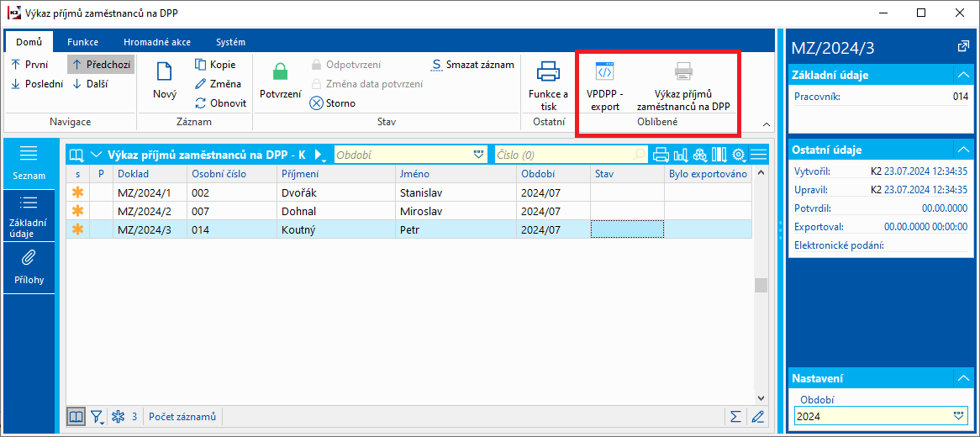
Task: Click the print icon in grid toolbar
Action: pos(661,155)
